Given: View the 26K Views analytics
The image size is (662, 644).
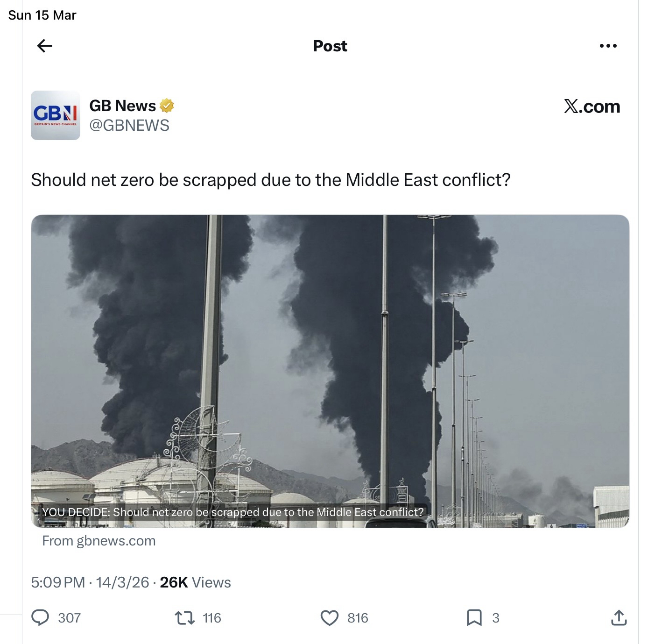Looking at the screenshot, I should 195,582.
